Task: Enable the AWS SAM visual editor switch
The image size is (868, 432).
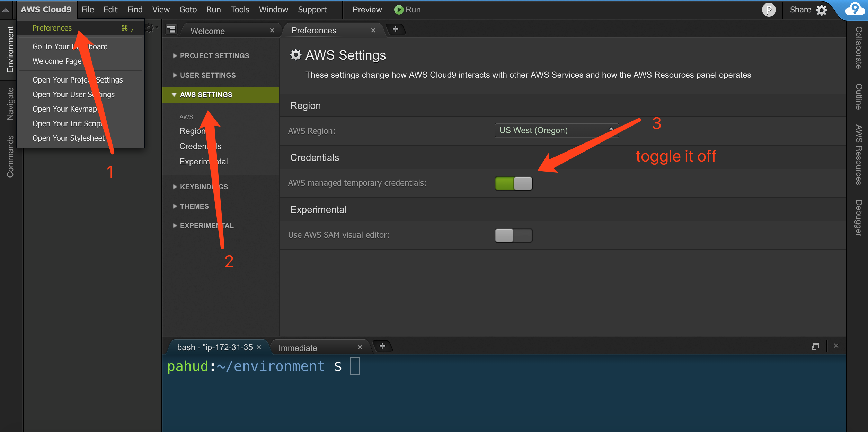Action: [x=513, y=235]
